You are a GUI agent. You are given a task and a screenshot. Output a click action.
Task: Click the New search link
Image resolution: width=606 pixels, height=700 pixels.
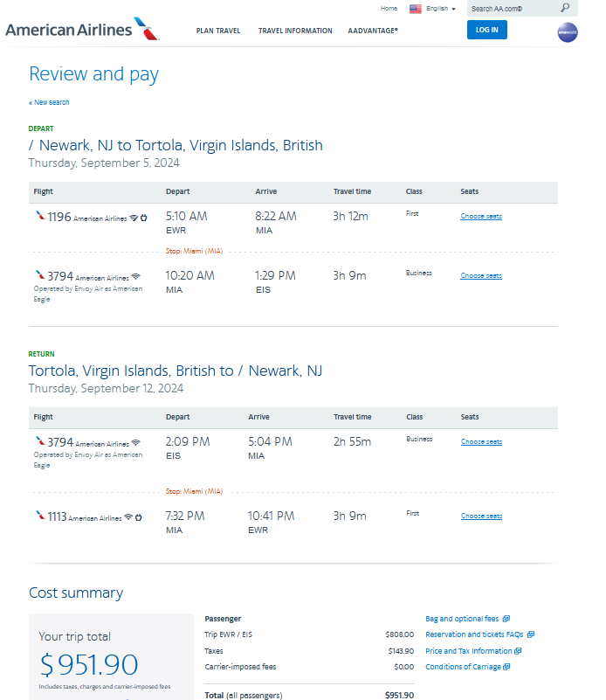pos(48,102)
